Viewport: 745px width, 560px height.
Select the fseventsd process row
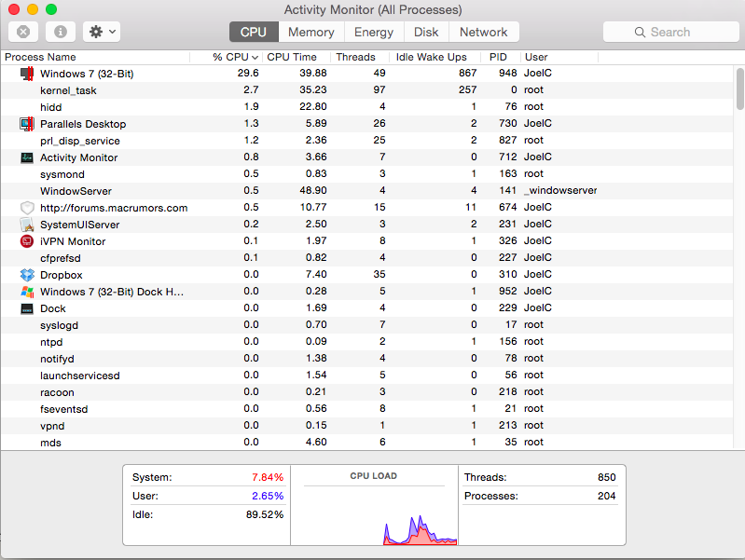(x=367, y=409)
